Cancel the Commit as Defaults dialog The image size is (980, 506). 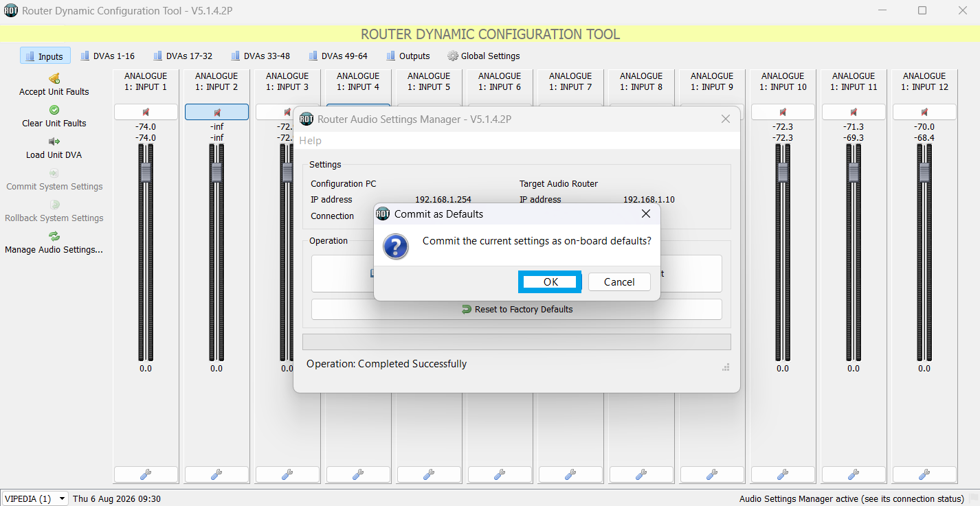(619, 281)
